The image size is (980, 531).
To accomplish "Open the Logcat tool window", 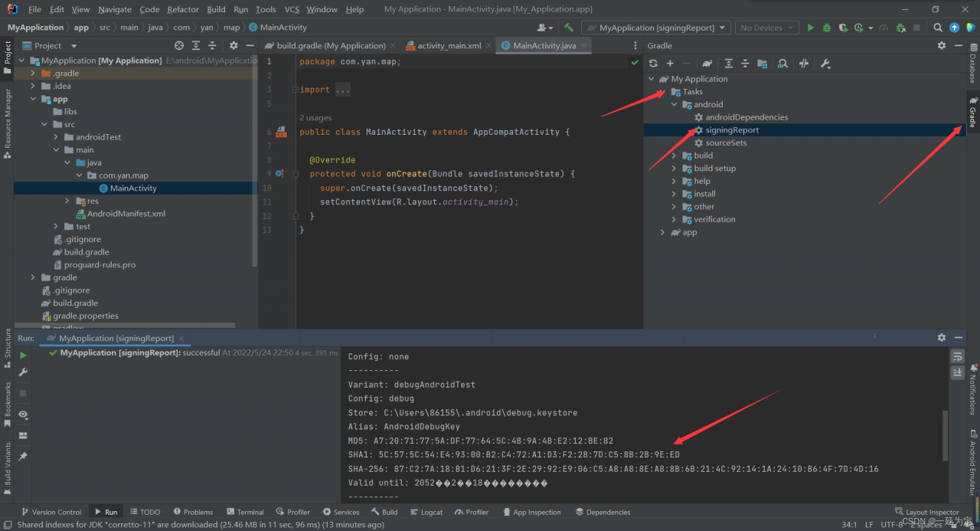I will (426, 512).
